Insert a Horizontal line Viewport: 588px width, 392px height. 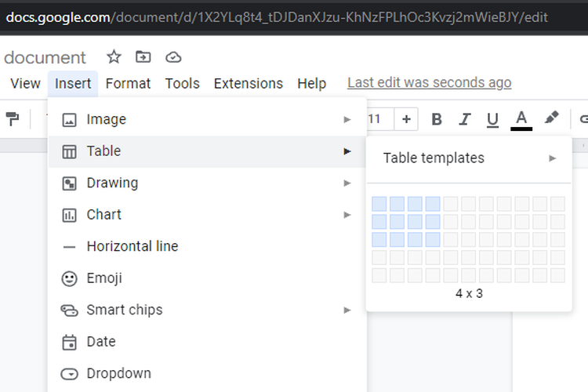tap(132, 246)
